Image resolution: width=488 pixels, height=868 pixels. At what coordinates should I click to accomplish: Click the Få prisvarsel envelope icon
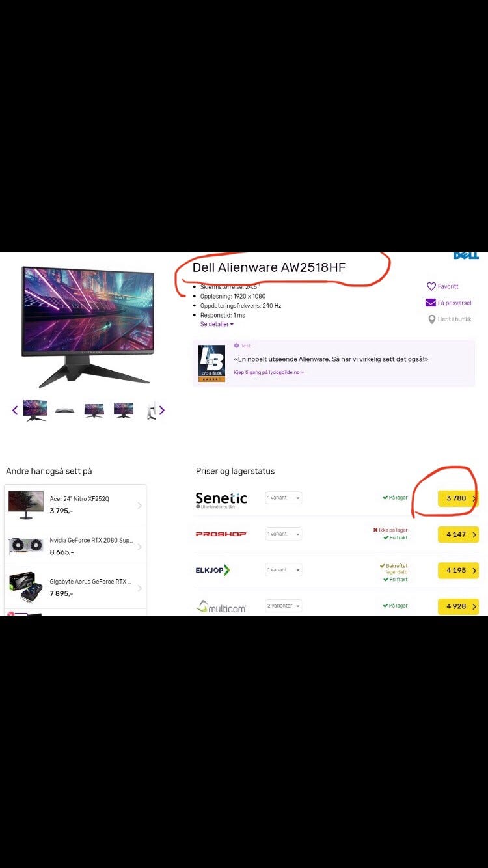point(431,303)
